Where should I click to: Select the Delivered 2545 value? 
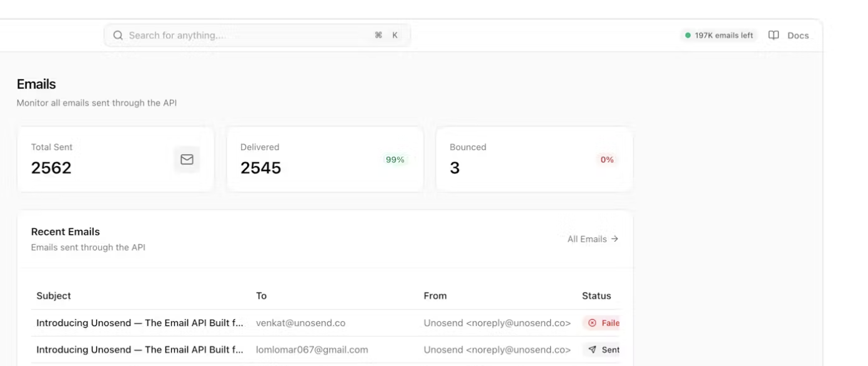(260, 168)
